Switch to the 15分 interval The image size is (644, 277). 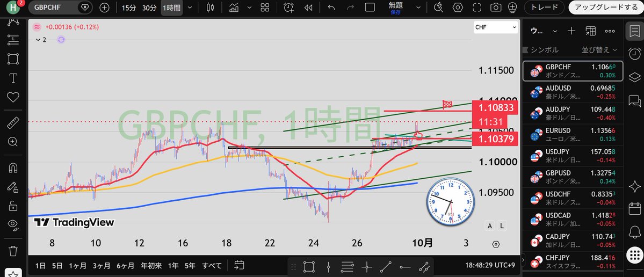tap(128, 8)
